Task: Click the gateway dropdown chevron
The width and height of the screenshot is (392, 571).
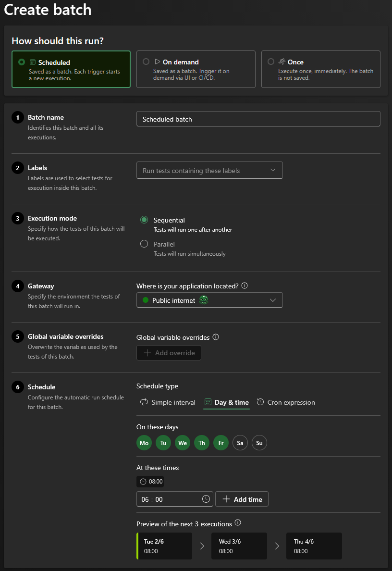Action: 272,300
